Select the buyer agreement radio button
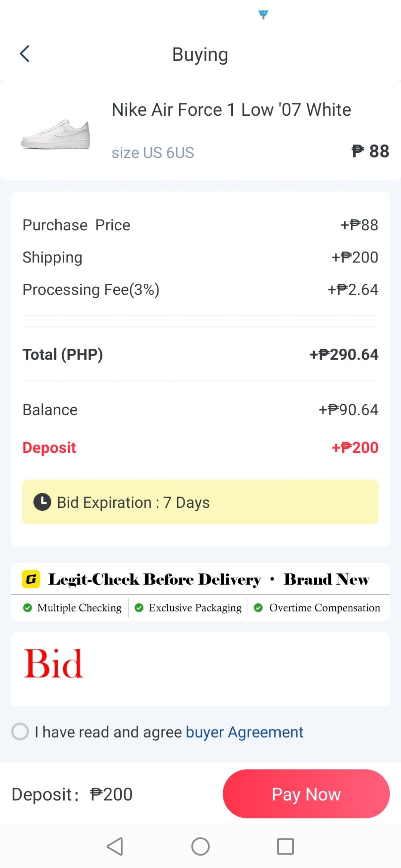Image resolution: width=401 pixels, height=868 pixels. 20,731
